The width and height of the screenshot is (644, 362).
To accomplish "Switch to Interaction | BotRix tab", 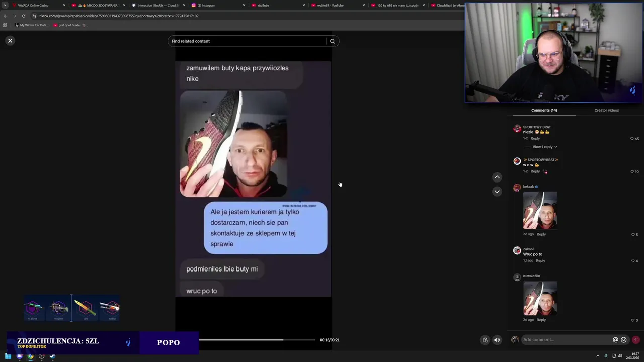I will click(x=158, y=5).
